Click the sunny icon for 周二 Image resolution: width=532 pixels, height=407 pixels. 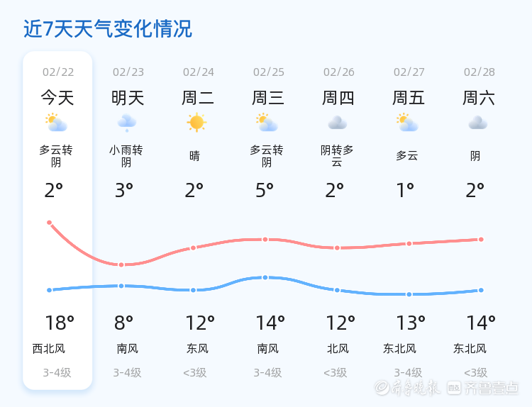coord(196,123)
